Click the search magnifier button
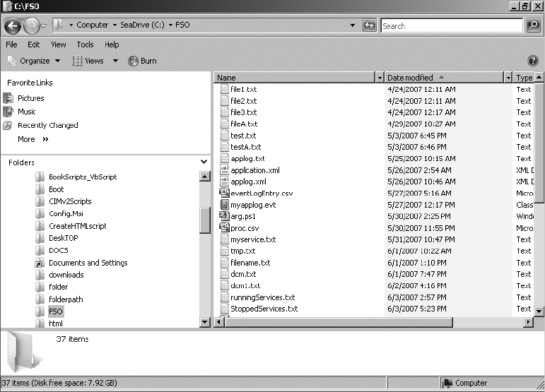Viewport: 545px width, 392px height. coord(533,25)
